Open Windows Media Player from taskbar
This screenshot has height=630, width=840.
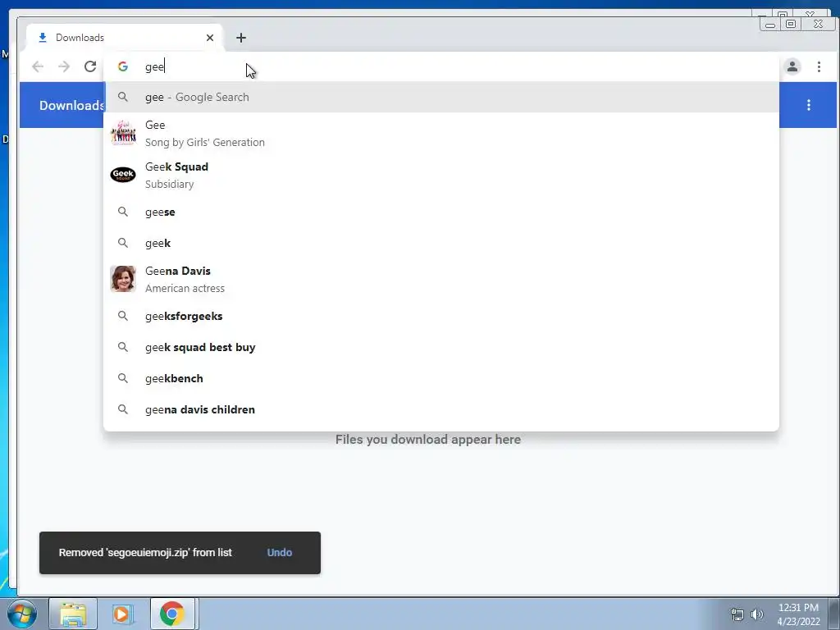pos(121,614)
